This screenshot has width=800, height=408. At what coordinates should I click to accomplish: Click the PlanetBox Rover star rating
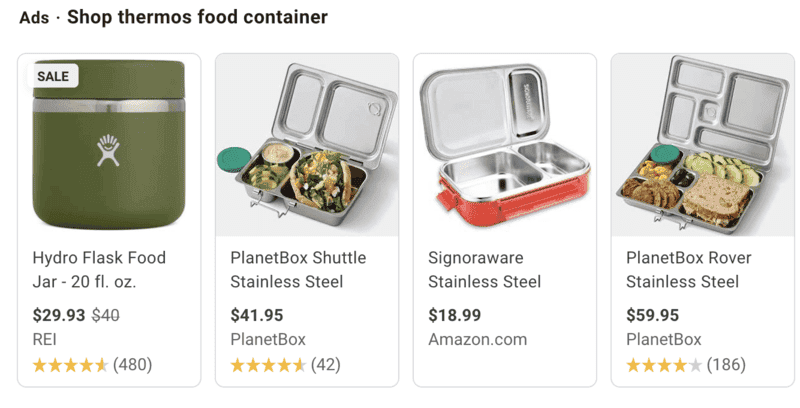(664, 365)
